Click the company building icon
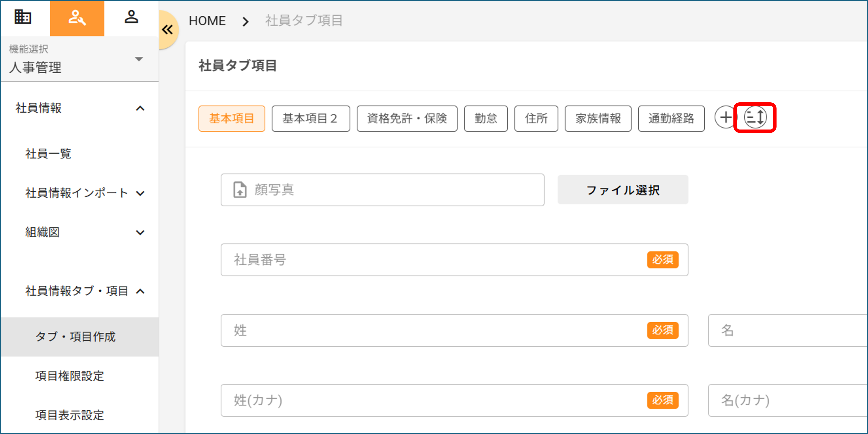The width and height of the screenshot is (868, 434). [x=23, y=17]
